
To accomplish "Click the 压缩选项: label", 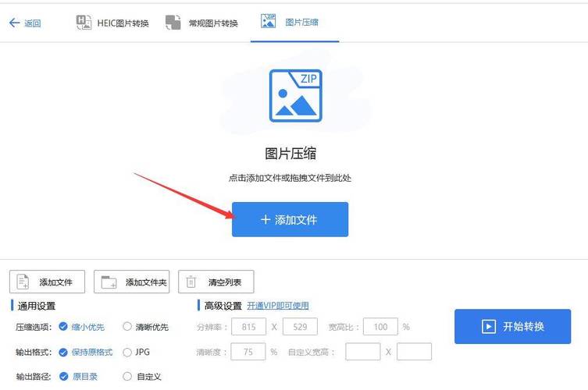I will tap(34, 328).
